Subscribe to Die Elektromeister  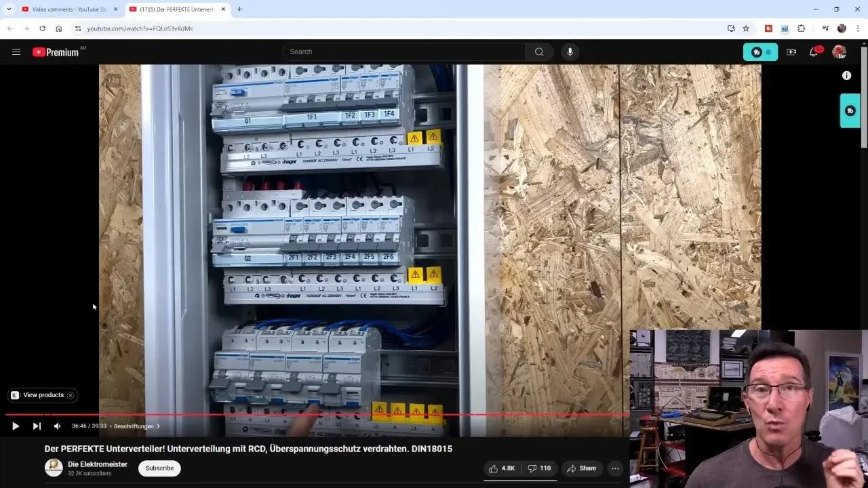(159, 468)
